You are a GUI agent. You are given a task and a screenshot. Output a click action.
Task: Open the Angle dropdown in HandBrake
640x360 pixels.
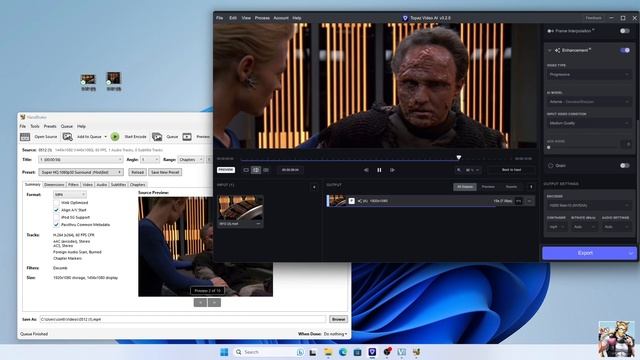[x=150, y=160]
